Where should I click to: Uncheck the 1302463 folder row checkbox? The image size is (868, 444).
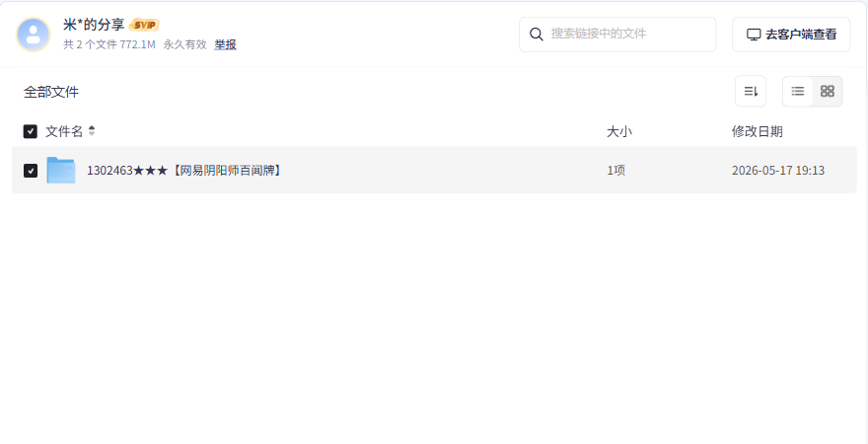[31, 171]
